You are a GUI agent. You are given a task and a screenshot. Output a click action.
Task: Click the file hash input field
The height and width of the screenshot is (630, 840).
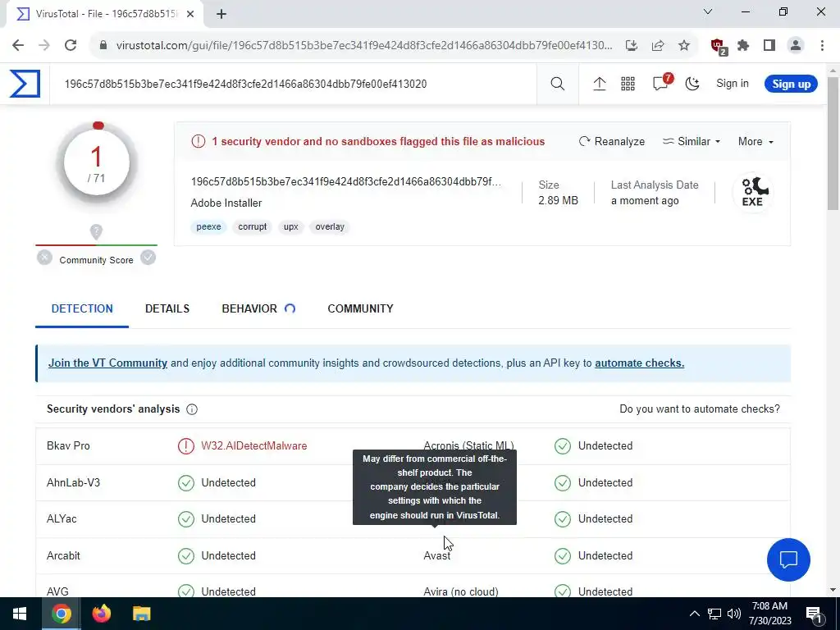[293, 84]
